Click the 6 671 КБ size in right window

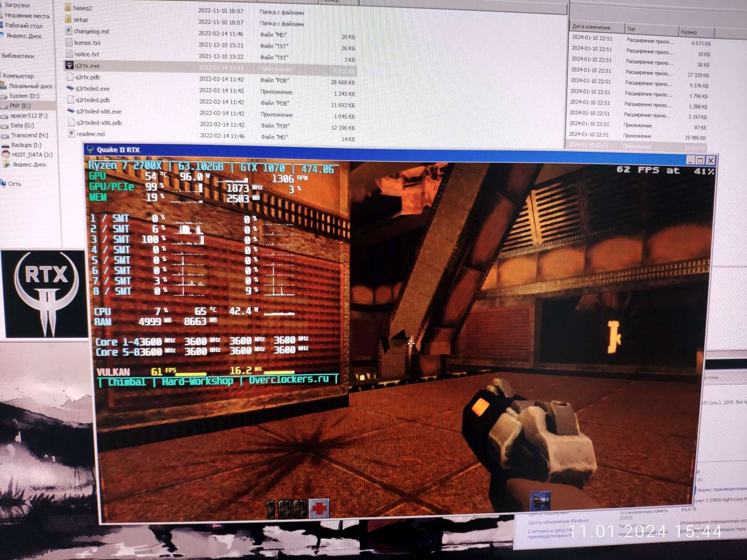click(701, 43)
